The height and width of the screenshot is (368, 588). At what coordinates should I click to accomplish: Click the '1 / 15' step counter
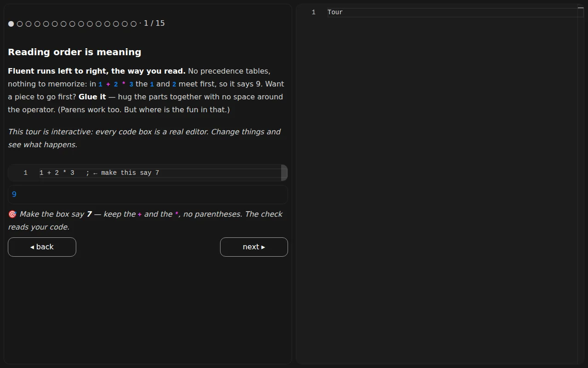click(154, 23)
